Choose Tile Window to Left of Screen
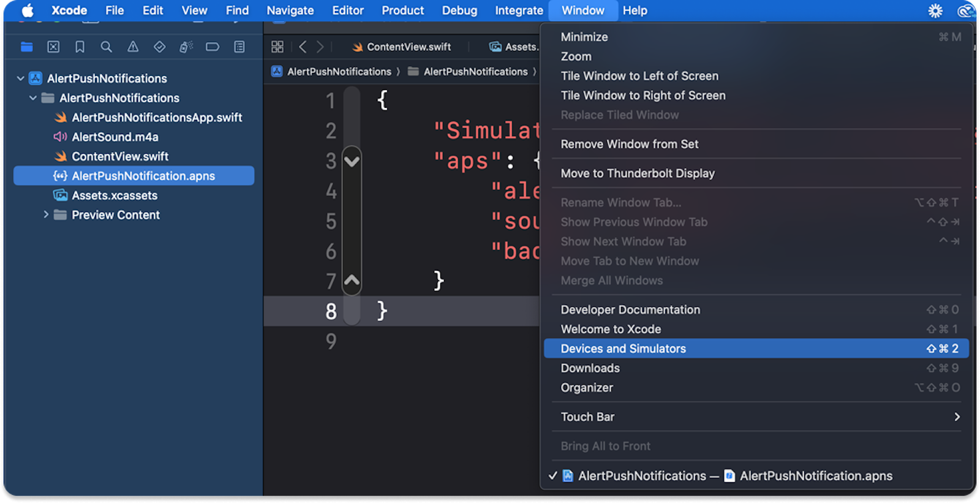The image size is (980, 503). (x=756, y=76)
